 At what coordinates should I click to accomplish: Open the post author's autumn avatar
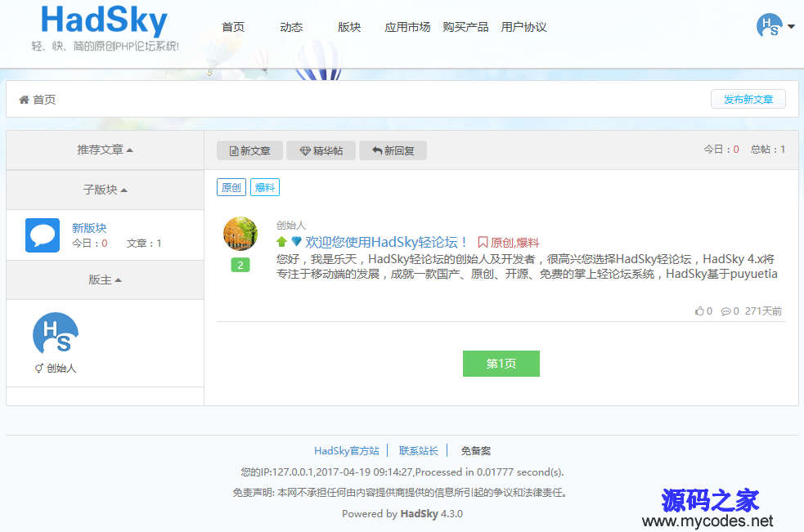coord(240,233)
